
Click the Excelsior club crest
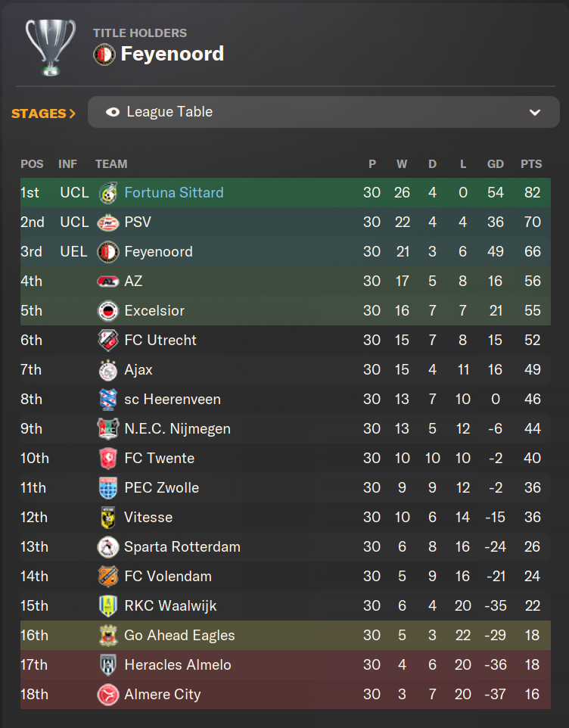pos(108,311)
